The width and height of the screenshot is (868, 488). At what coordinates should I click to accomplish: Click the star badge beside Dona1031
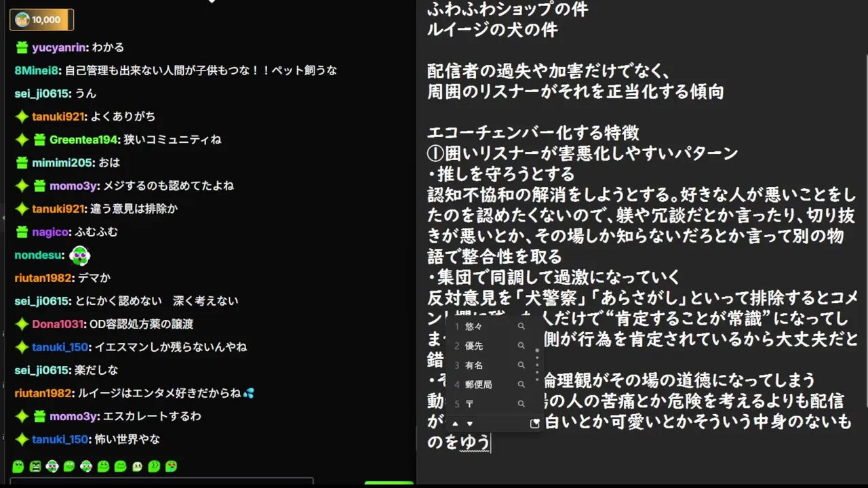[x=22, y=324]
